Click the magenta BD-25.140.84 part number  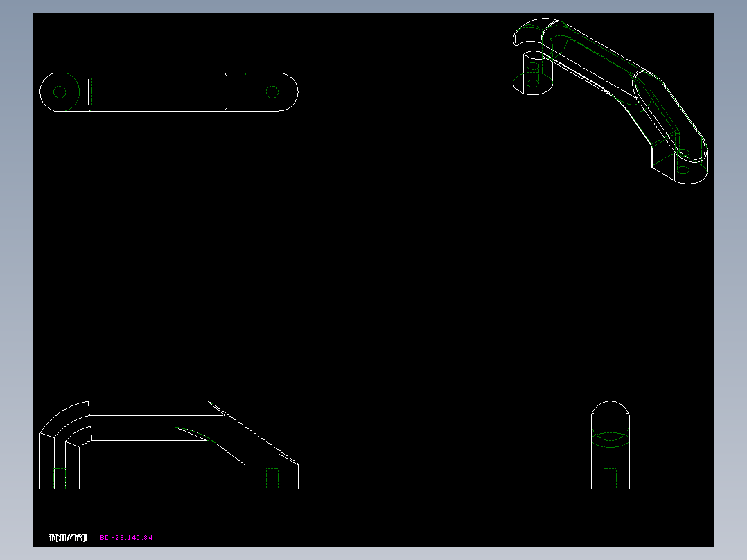click(x=126, y=538)
